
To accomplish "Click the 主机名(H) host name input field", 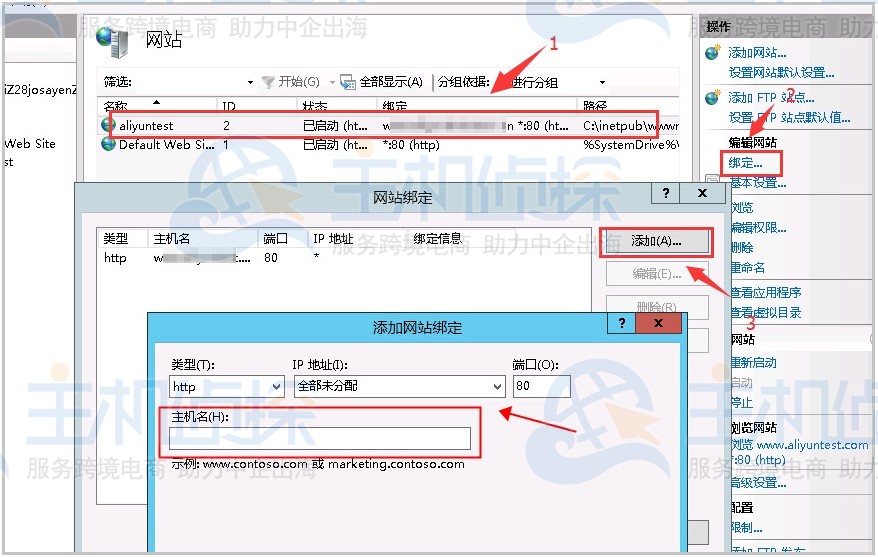I will 320,438.
